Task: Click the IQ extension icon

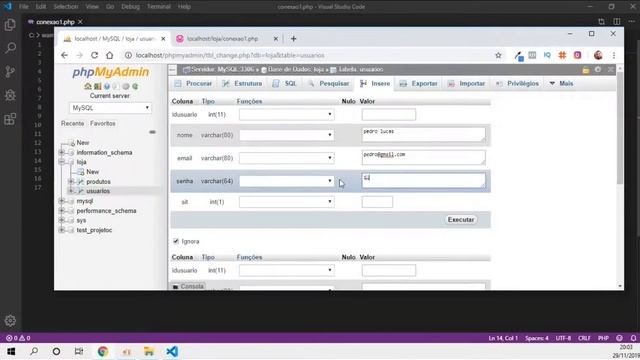Action: [547, 55]
